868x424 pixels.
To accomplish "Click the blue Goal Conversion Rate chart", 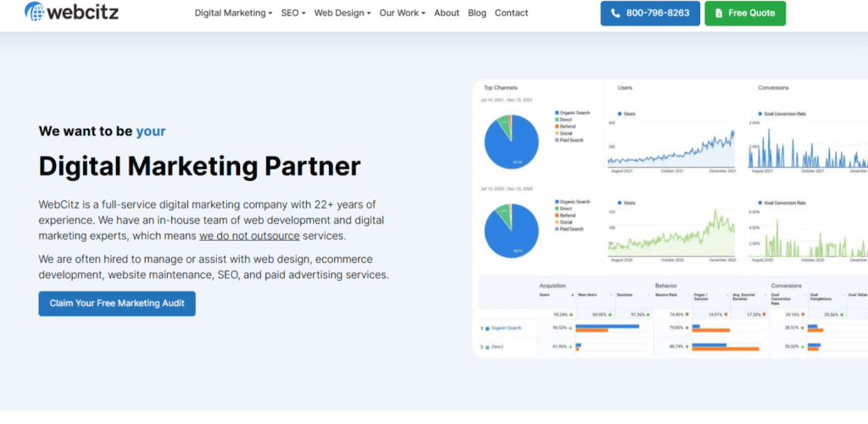I will coord(806,149).
